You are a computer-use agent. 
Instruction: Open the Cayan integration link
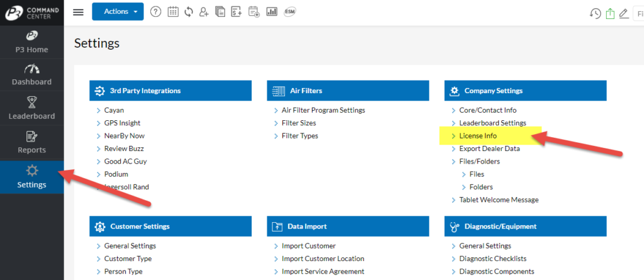point(114,110)
